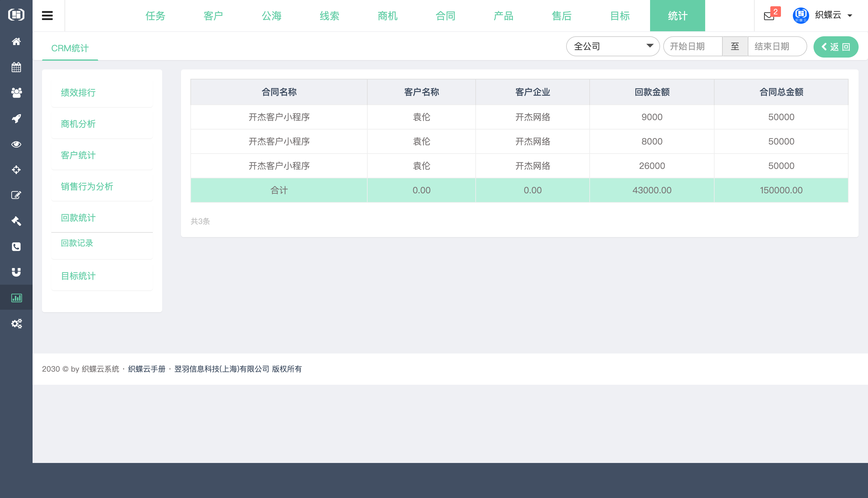Open the home icon in sidebar
868x498 pixels.
16,41
